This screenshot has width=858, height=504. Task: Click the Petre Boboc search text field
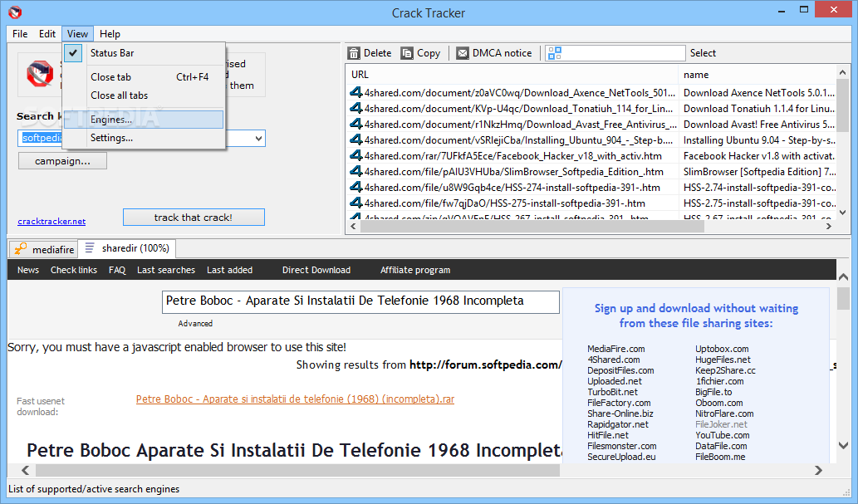360,301
